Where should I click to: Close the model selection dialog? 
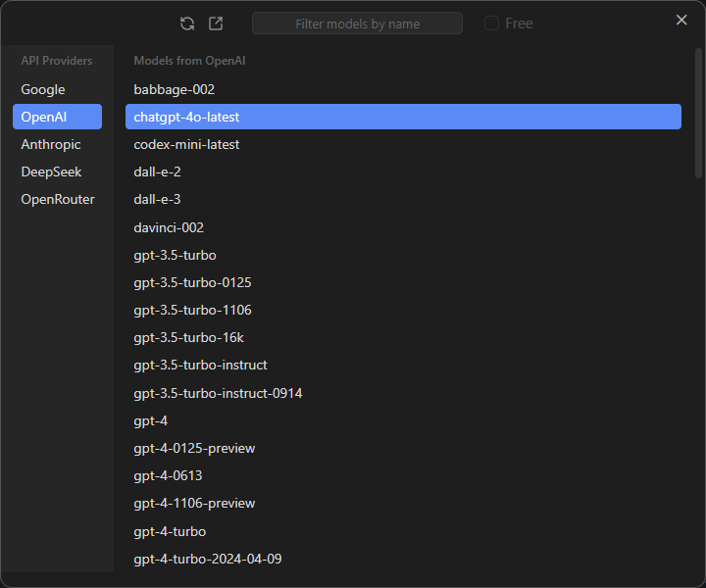click(681, 20)
